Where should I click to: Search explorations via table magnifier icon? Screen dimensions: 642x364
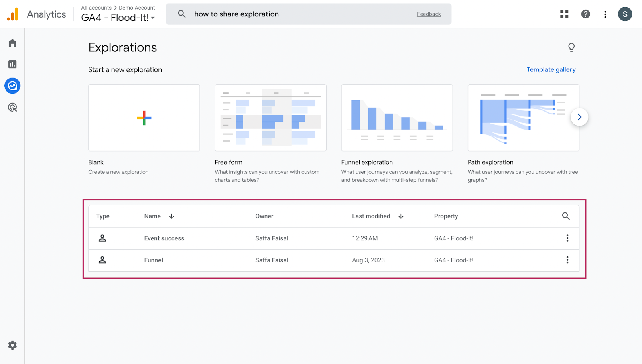[x=566, y=216]
